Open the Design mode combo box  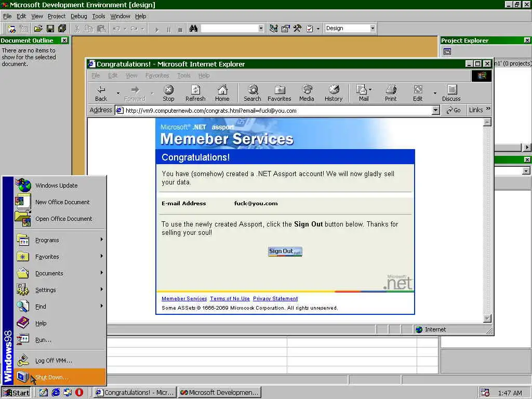coord(350,28)
